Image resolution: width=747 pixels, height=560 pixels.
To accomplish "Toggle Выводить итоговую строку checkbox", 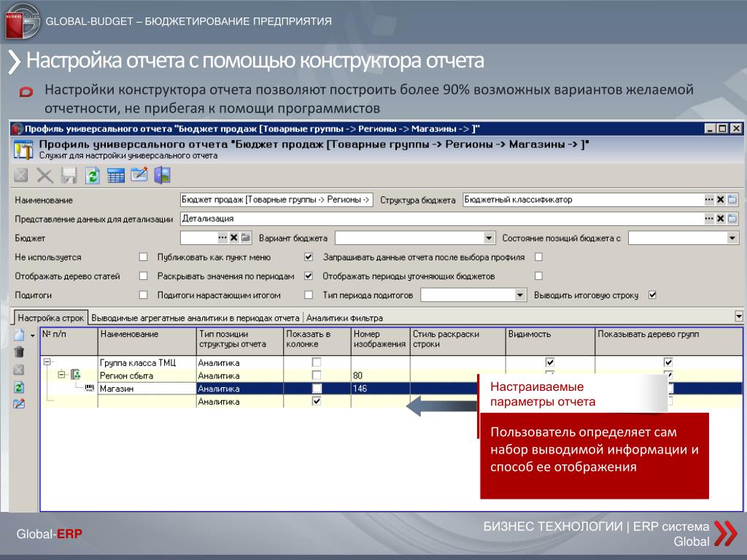I will pyautogui.click(x=652, y=295).
